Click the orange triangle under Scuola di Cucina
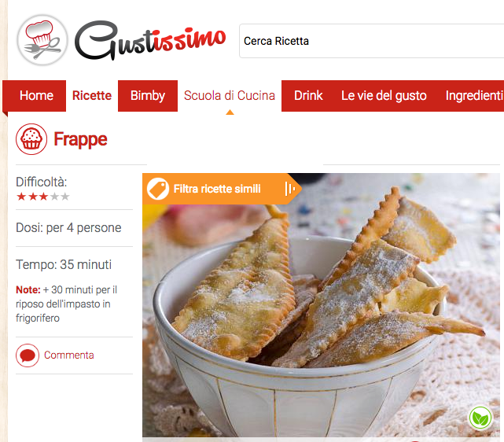Image resolution: width=504 pixels, height=442 pixels. pos(230,112)
